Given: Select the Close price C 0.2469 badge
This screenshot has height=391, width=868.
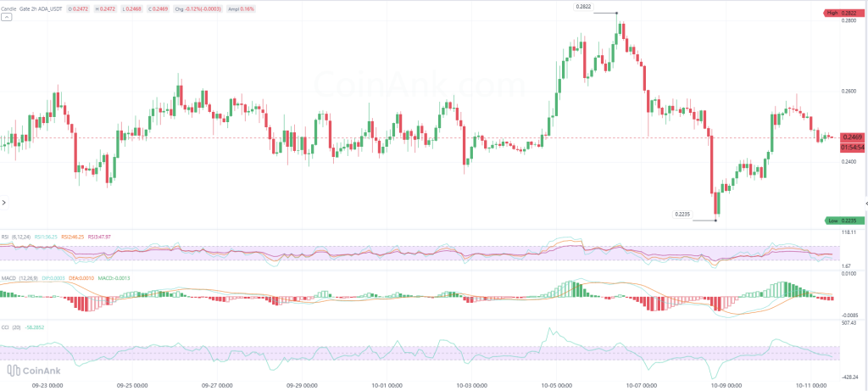Looking at the screenshot, I should click(159, 9).
